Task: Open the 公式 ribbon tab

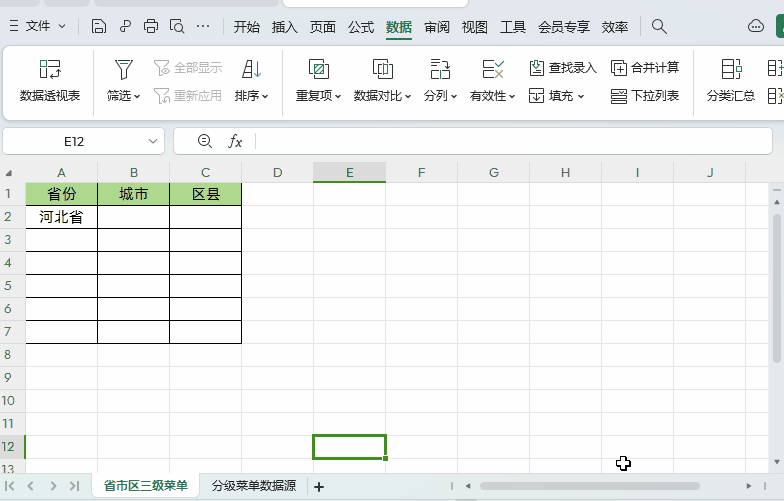Action: point(360,26)
